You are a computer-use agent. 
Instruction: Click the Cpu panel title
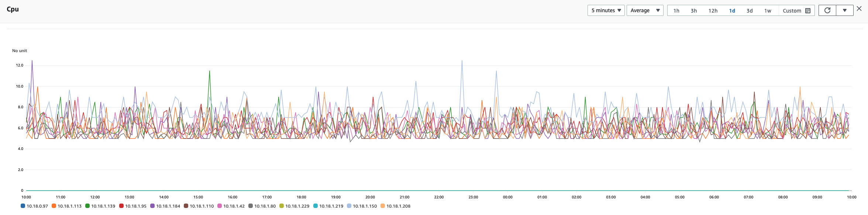(13, 9)
